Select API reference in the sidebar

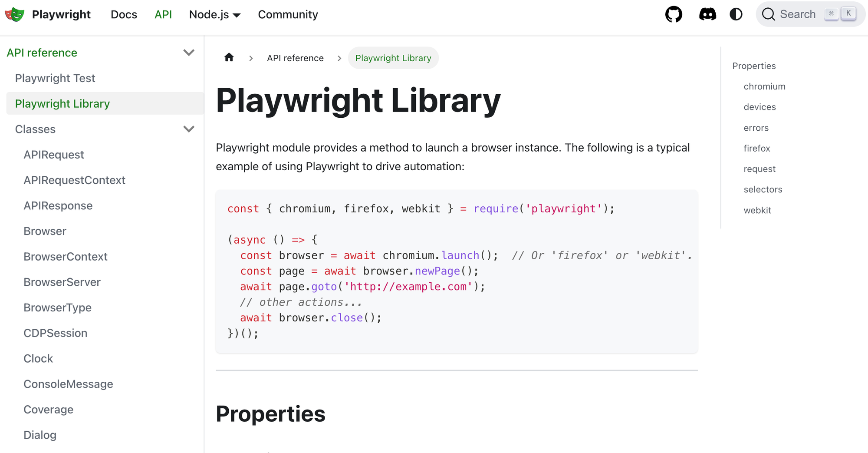(42, 53)
